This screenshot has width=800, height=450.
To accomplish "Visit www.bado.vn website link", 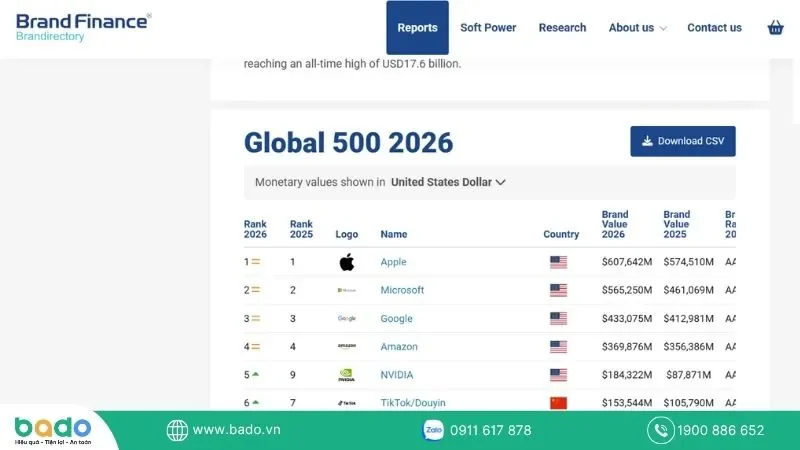I will [x=236, y=430].
